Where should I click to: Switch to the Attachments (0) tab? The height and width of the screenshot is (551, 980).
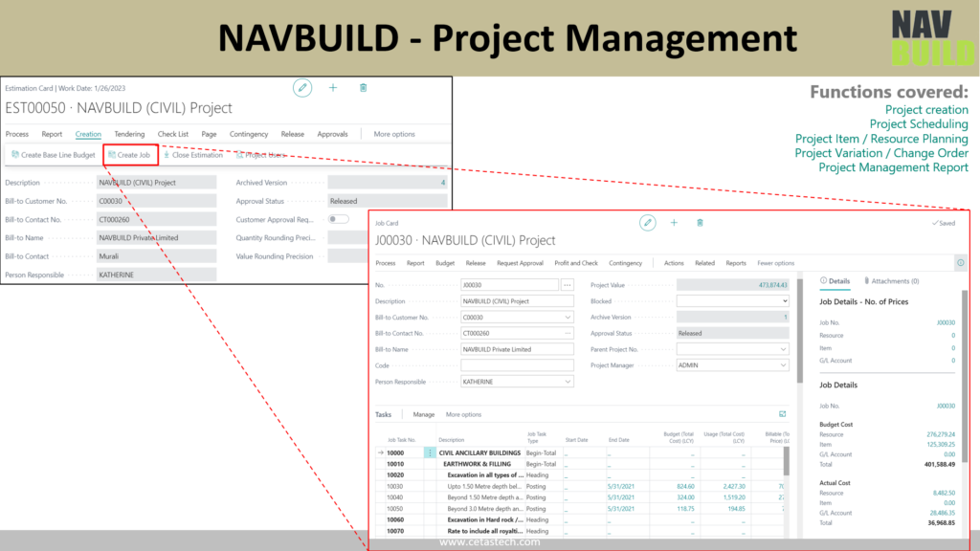pos(891,281)
